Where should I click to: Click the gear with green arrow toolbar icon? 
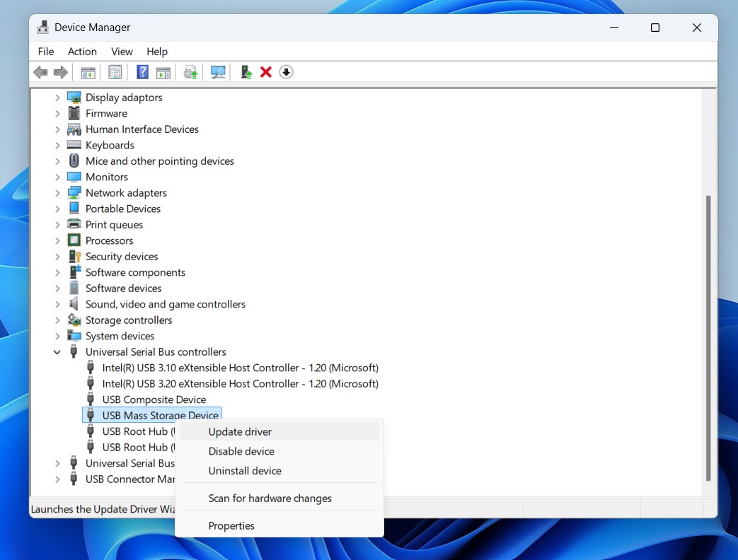[190, 72]
